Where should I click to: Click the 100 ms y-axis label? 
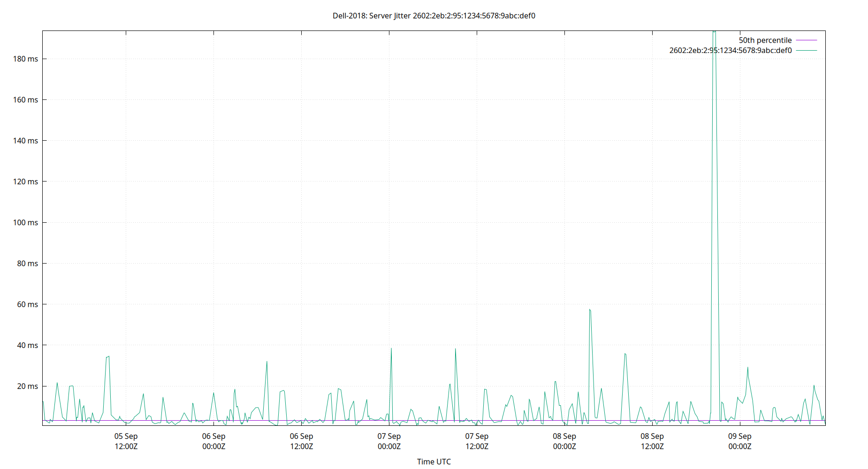click(x=27, y=223)
